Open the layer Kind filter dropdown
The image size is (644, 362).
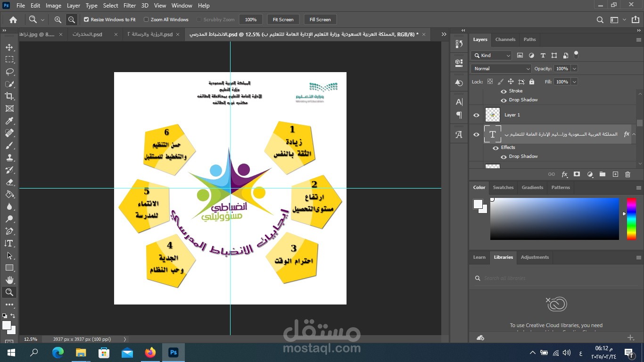pyautogui.click(x=491, y=55)
